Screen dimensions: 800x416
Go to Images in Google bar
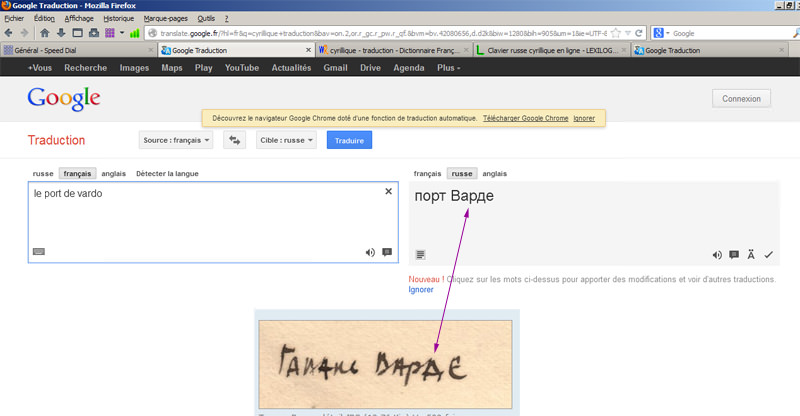pos(134,67)
